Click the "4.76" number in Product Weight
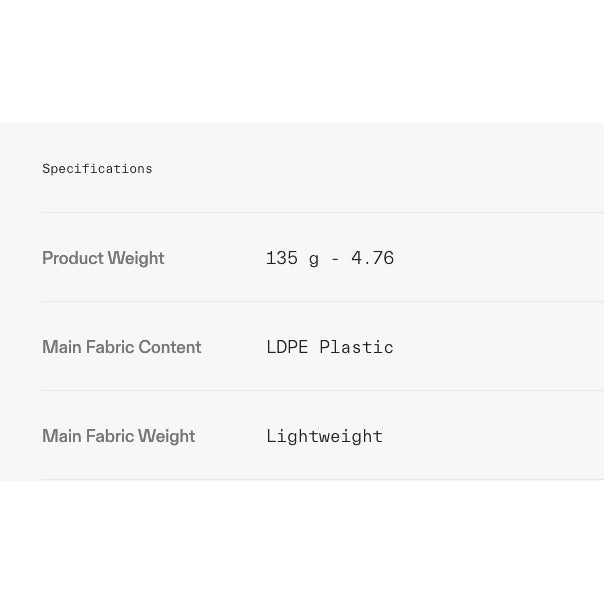The height and width of the screenshot is (604, 604). [x=373, y=258]
